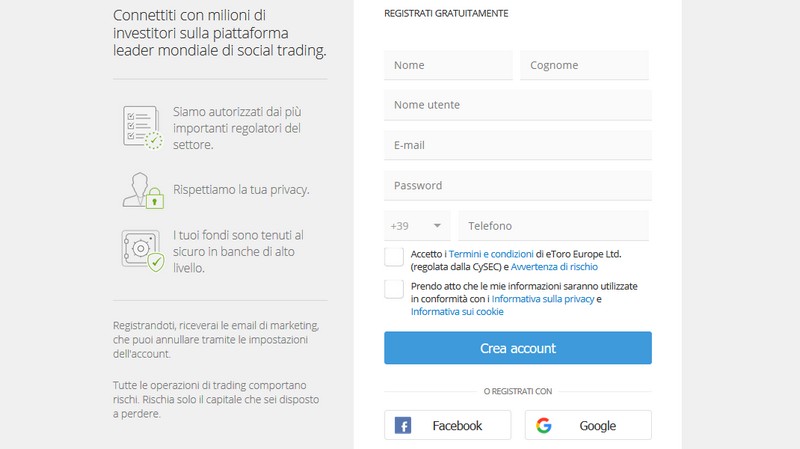Click the dropdown arrow next to +39
Image resolution: width=800 pixels, height=449 pixels.
coord(437,226)
